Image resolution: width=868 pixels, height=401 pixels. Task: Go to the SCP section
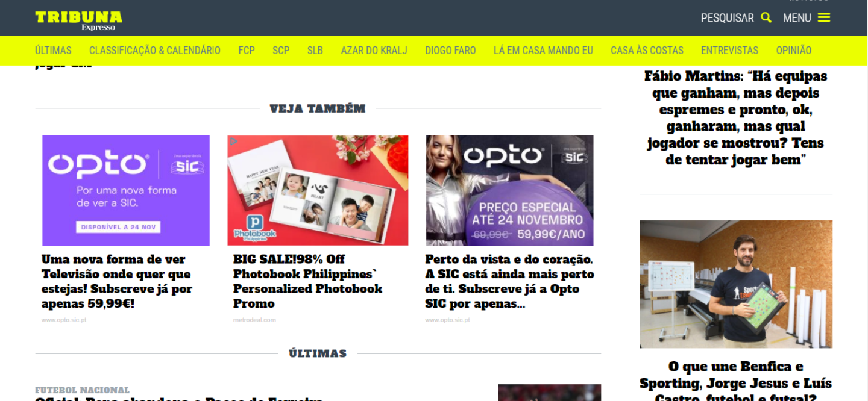[x=281, y=51]
